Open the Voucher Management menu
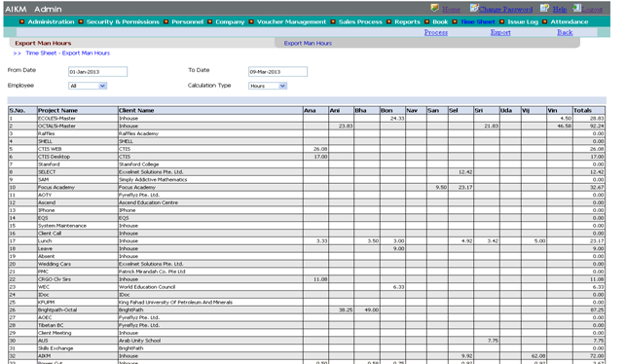This screenshot has width=625, height=364. (x=291, y=22)
